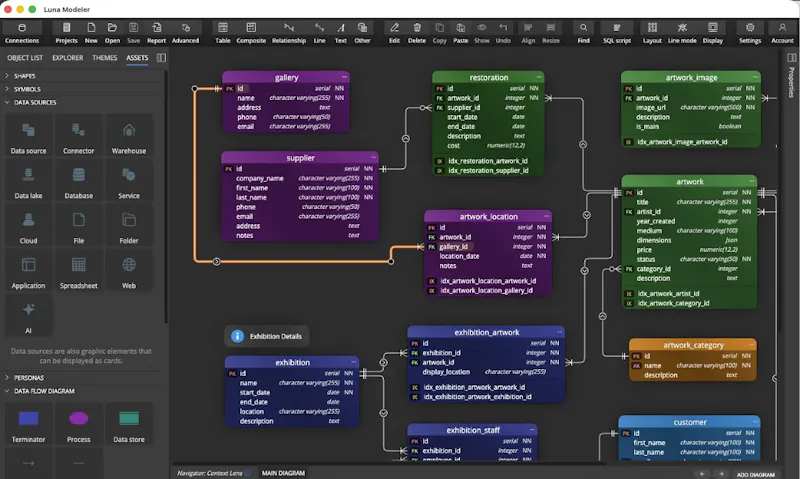Open the gallery table options menu
The height and width of the screenshot is (479, 800).
click(344, 77)
